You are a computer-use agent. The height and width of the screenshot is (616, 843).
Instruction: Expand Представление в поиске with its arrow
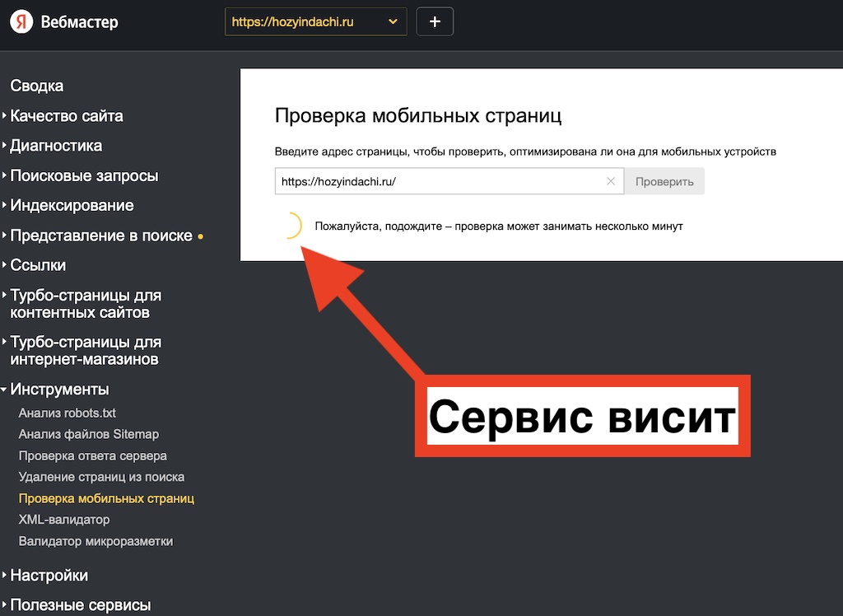pyautogui.click(x=4, y=235)
